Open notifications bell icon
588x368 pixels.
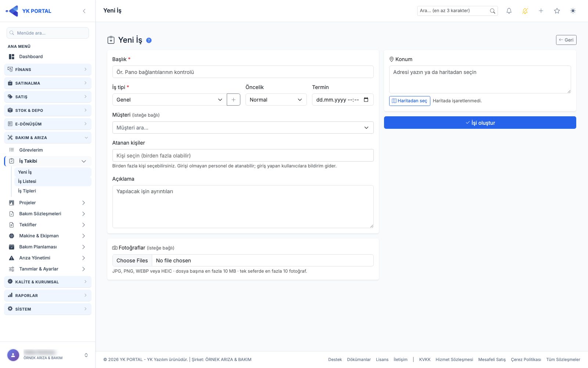pos(509,11)
